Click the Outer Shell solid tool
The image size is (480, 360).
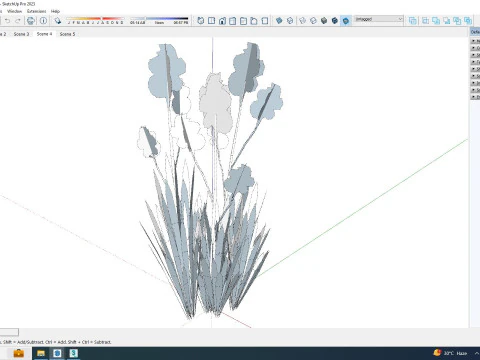coord(413,21)
